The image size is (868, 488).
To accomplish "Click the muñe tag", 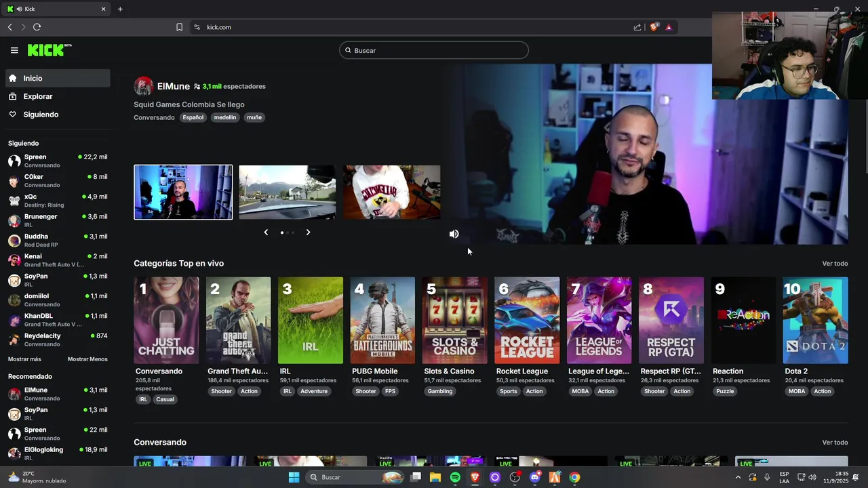I will pyautogui.click(x=254, y=117).
